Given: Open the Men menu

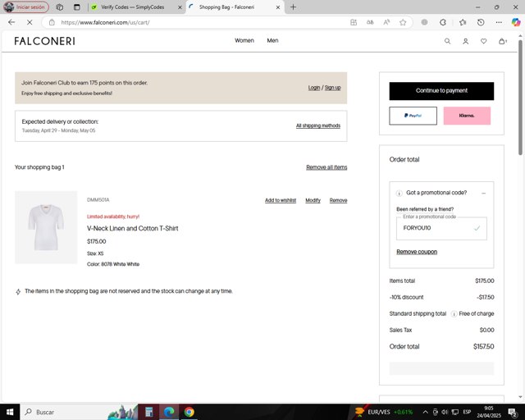Looking at the screenshot, I should click(x=272, y=40).
